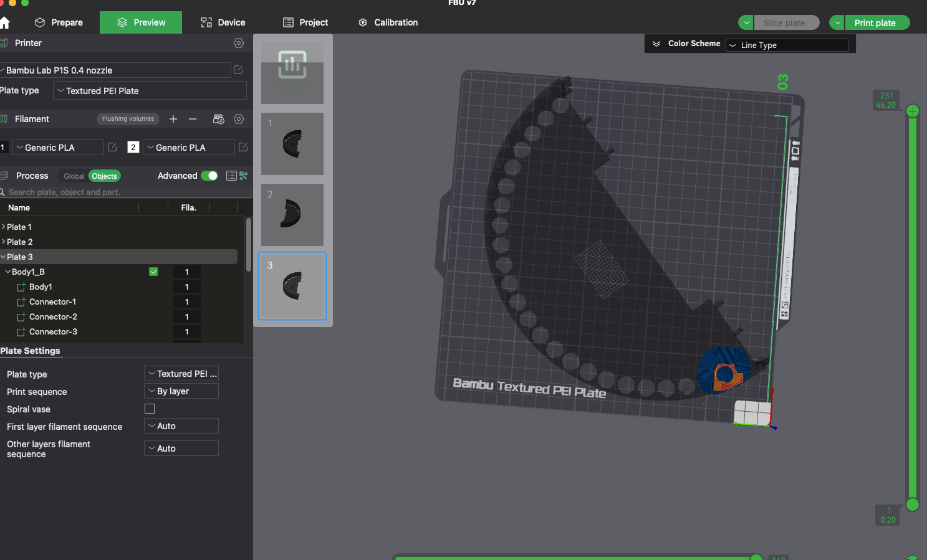The image size is (927, 560).
Task: Switch process scope to Global
Action: coord(74,176)
